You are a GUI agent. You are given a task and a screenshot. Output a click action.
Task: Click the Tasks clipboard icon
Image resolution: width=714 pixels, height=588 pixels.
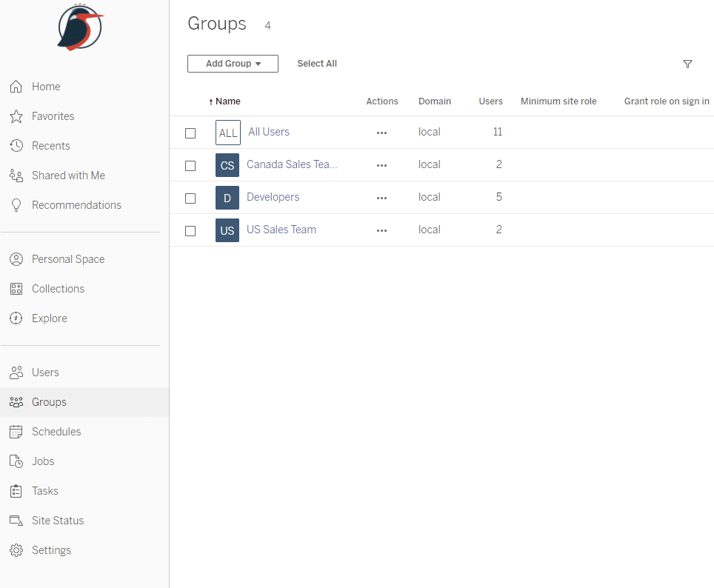pyautogui.click(x=16, y=491)
